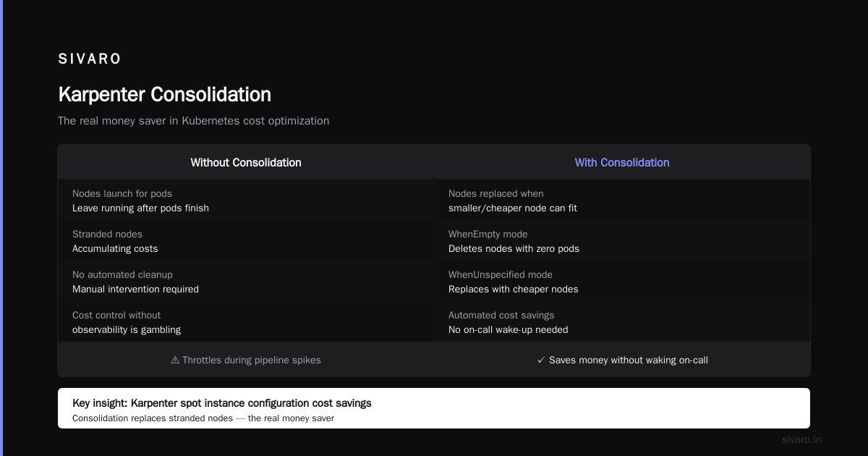868x456 pixels.
Task: Click 'smaller/cheaper node can fit' text
Action: click(x=512, y=208)
